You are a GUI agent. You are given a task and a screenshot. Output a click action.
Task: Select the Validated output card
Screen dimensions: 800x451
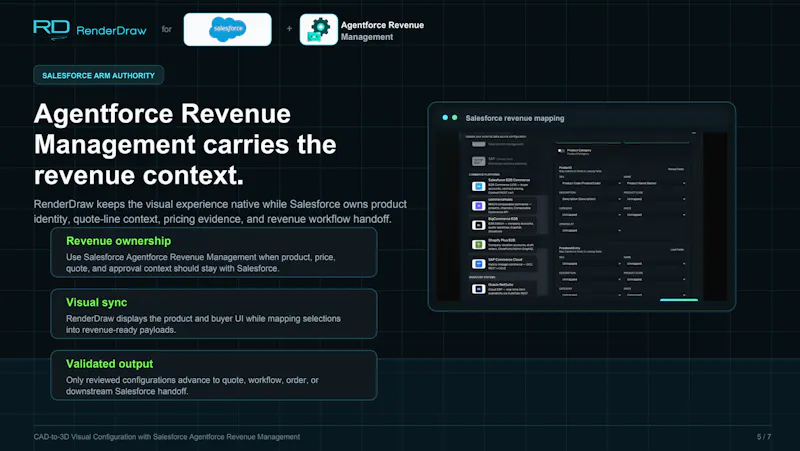pos(214,375)
